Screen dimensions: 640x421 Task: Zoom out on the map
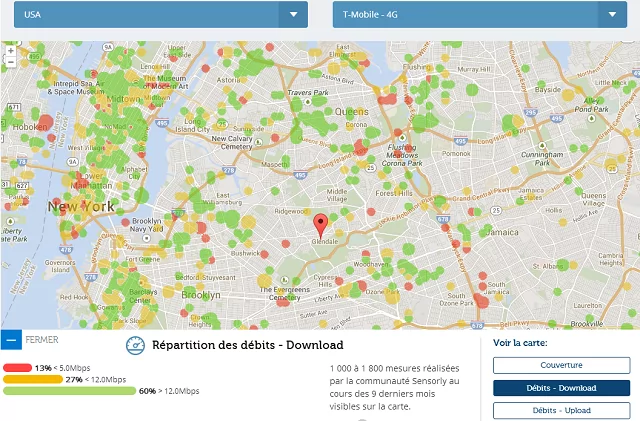coord(10,62)
